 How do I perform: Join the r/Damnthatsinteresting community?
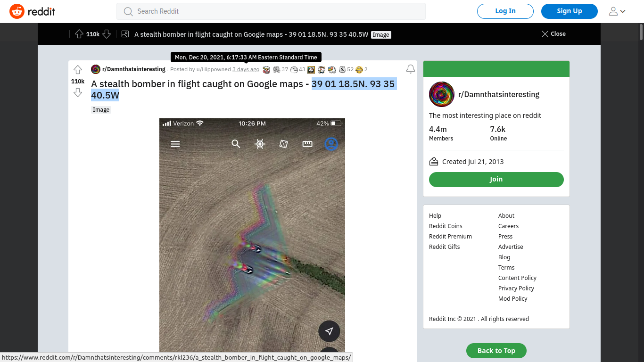tap(496, 179)
